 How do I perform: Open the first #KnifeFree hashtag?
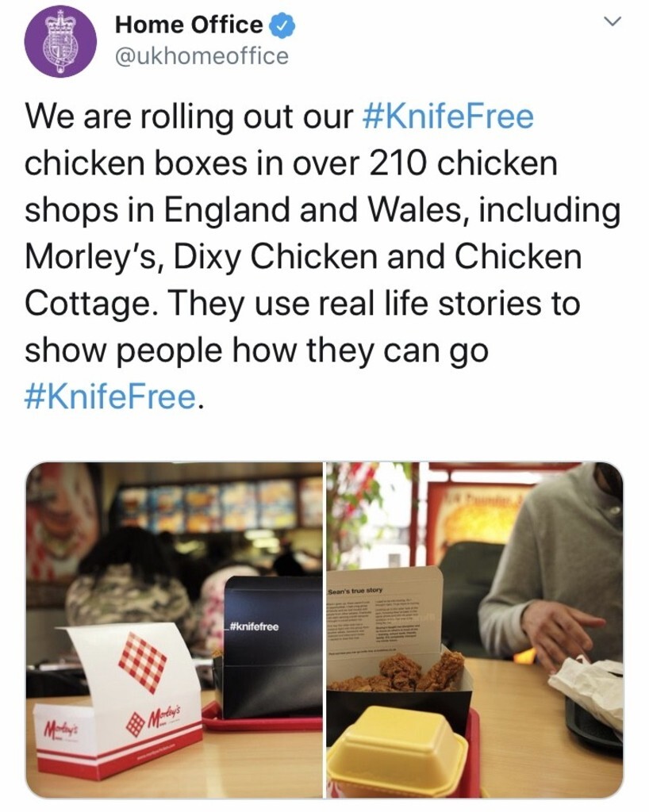click(x=448, y=116)
